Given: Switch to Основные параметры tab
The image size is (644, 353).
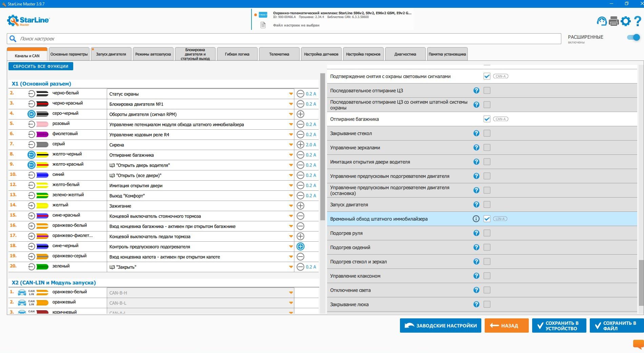Looking at the screenshot, I should pyautogui.click(x=69, y=54).
